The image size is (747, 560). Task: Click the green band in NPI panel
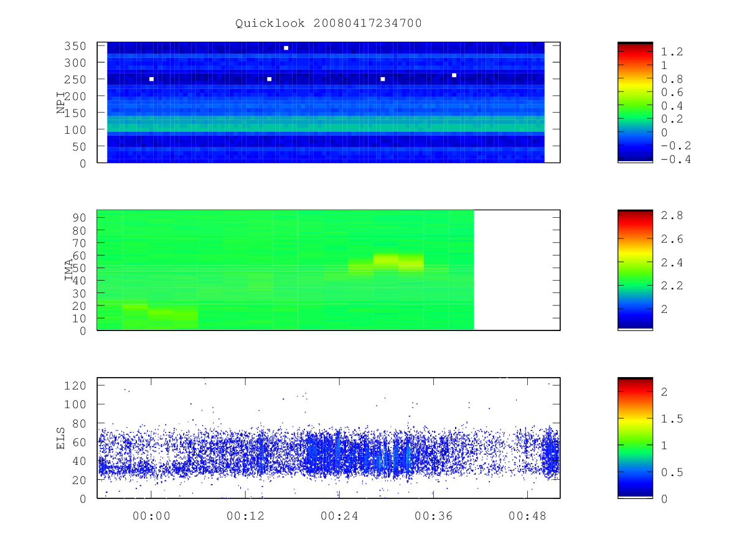(326, 124)
